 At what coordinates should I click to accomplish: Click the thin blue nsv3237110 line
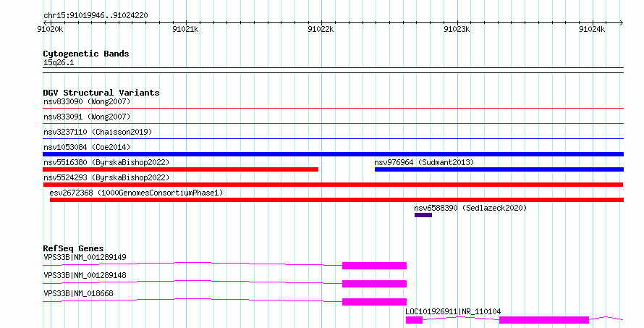pos(333,139)
